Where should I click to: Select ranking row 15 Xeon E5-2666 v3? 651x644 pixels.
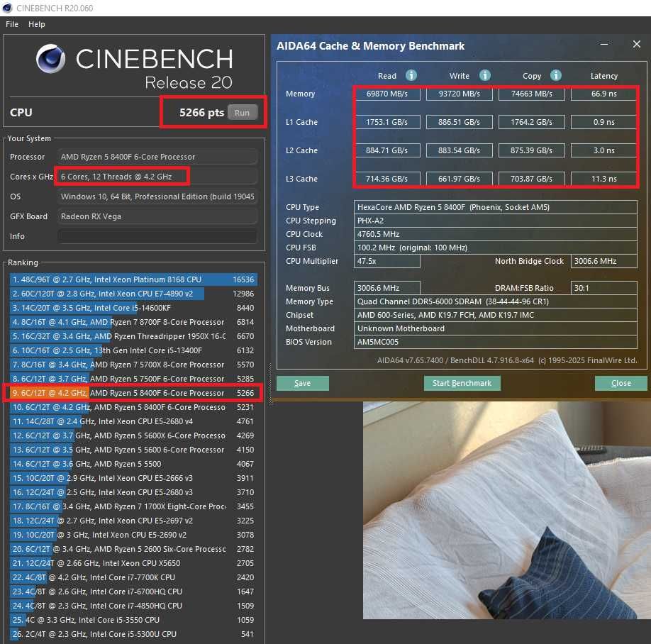tap(133, 478)
